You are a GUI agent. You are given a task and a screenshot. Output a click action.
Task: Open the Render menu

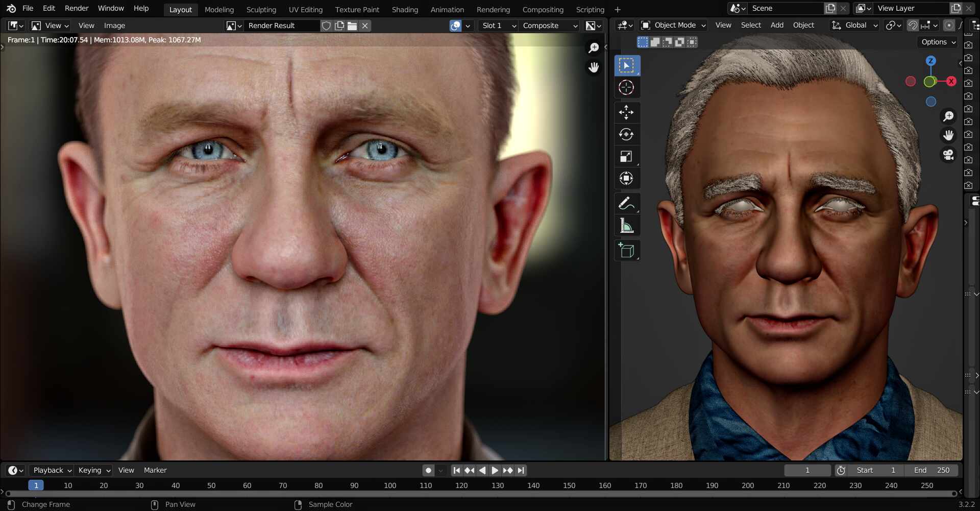pyautogui.click(x=77, y=8)
